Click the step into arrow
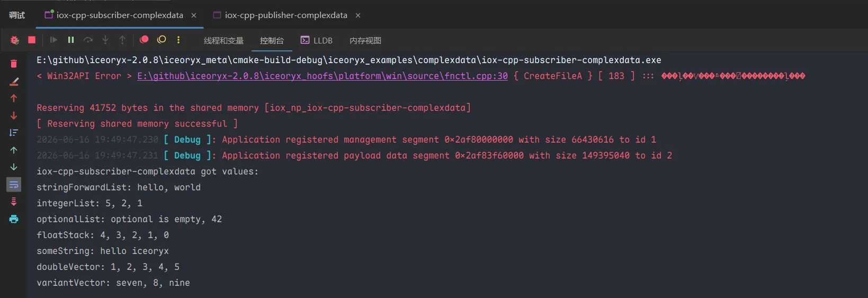868x298 pixels. (x=105, y=40)
